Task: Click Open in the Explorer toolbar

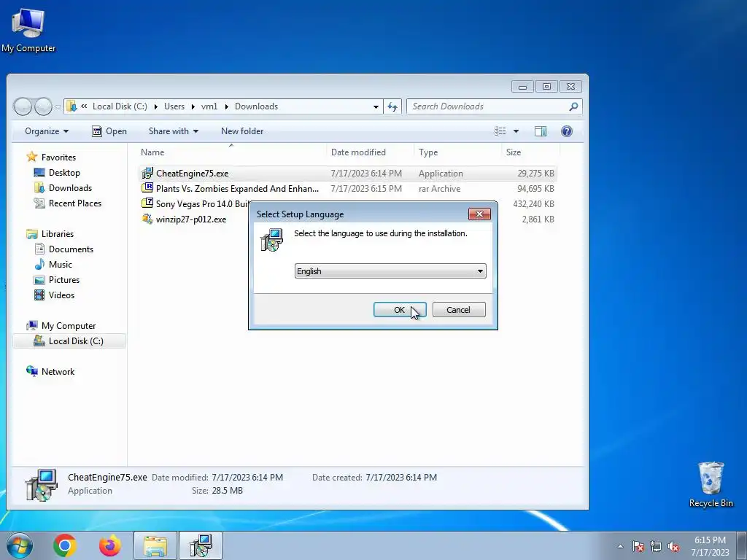Action: click(109, 131)
